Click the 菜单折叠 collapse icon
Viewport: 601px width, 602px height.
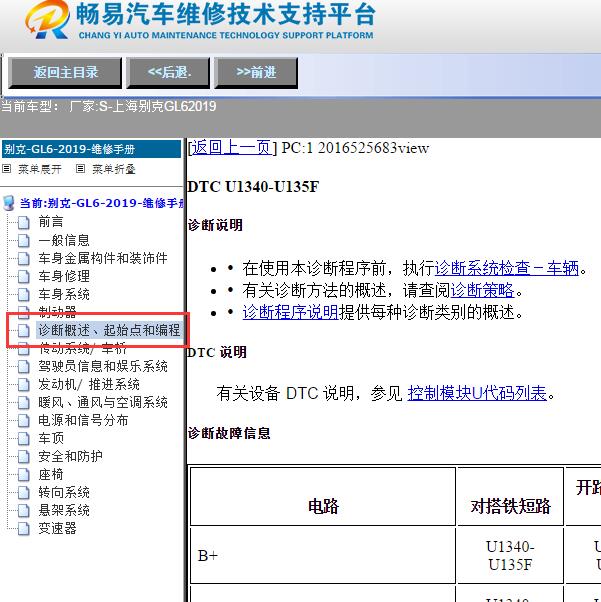click(80, 169)
